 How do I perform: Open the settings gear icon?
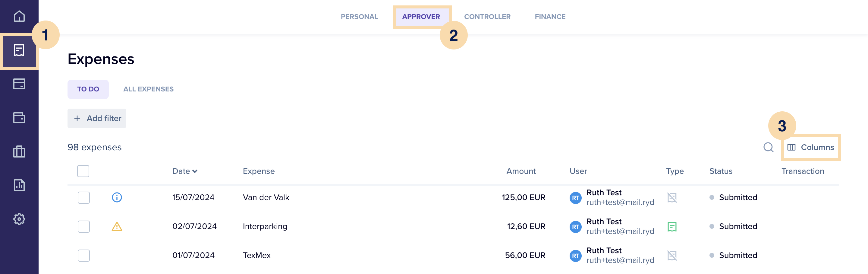pos(19,219)
